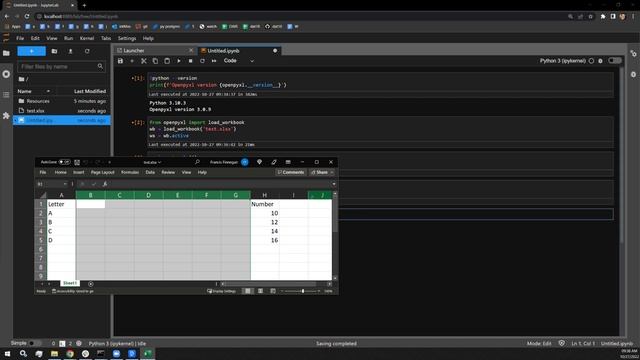
Task: Open the Excel pen drawing icon in title bar
Action: point(274,162)
